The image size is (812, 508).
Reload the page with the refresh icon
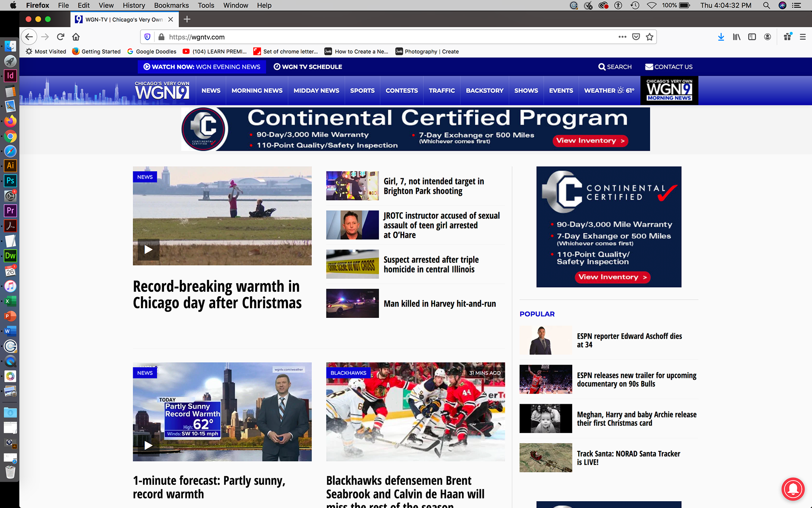[60, 37]
